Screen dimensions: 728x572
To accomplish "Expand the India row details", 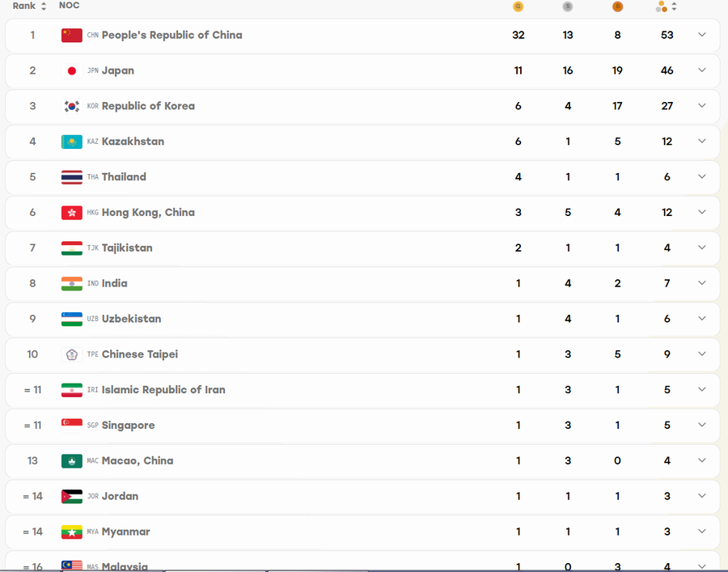I will 702,283.
